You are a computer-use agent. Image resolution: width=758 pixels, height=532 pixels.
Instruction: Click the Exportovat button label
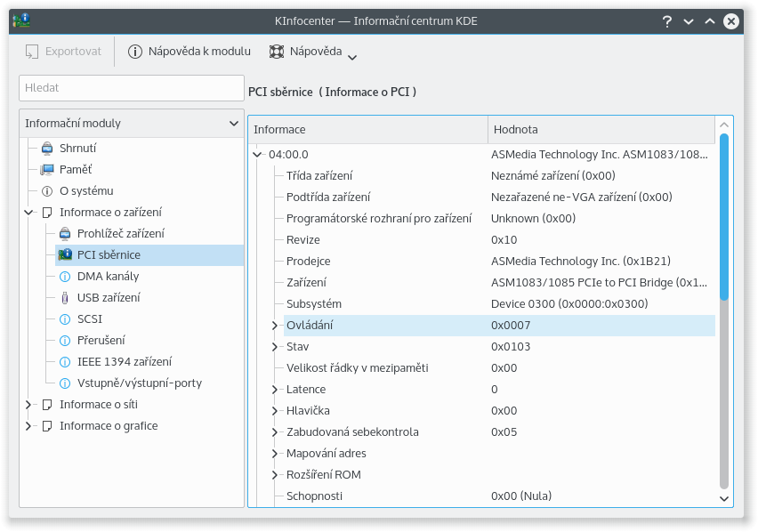pyautogui.click(x=73, y=52)
